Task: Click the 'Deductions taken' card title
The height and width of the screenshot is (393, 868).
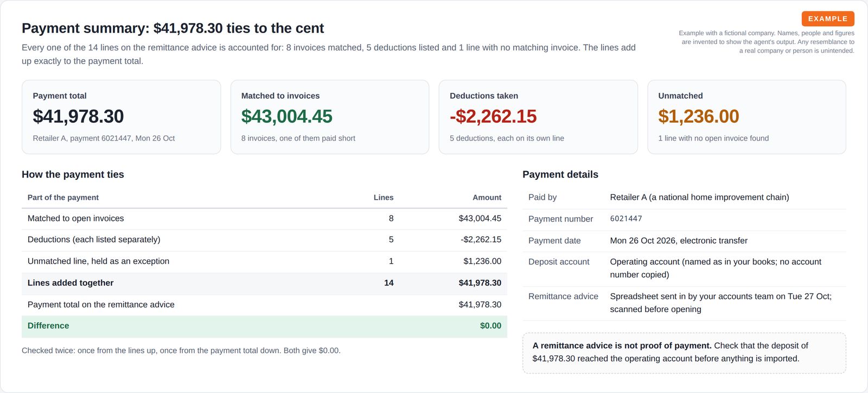Action: pyautogui.click(x=483, y=96)
